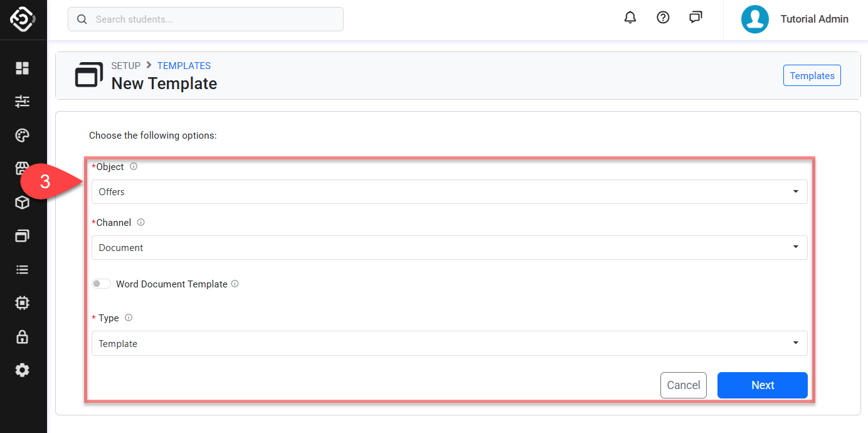
Task: Click the notifications bell icon
Action: [x=630, y=18]
